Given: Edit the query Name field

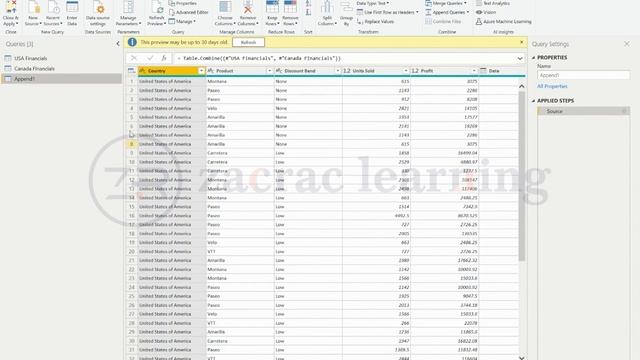Looking at the screenshot, I should [583, 75].
